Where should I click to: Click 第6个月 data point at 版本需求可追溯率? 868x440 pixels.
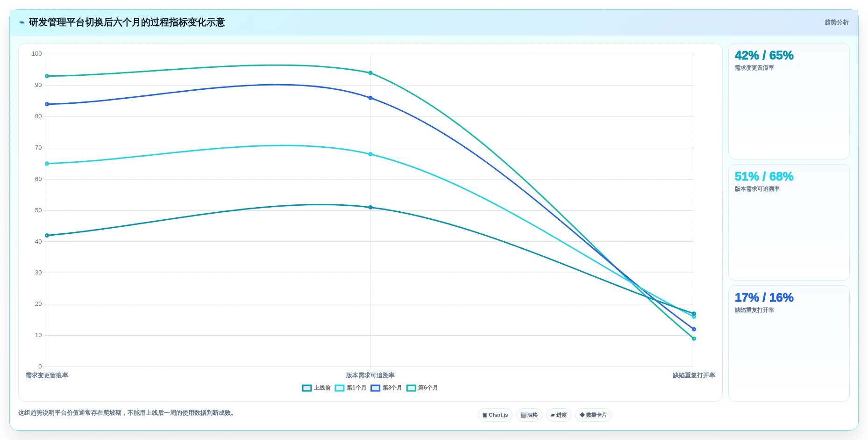pyautogui.click(x=370, y=73)
